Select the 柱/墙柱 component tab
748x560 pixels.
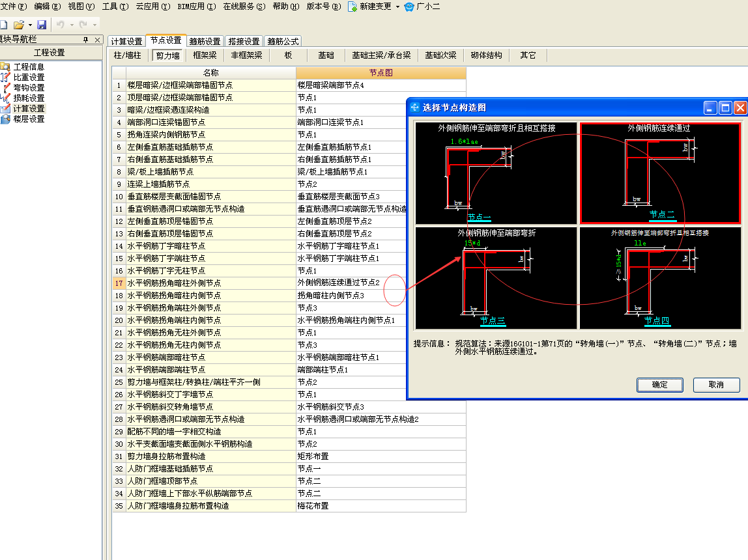pos(127,55)
